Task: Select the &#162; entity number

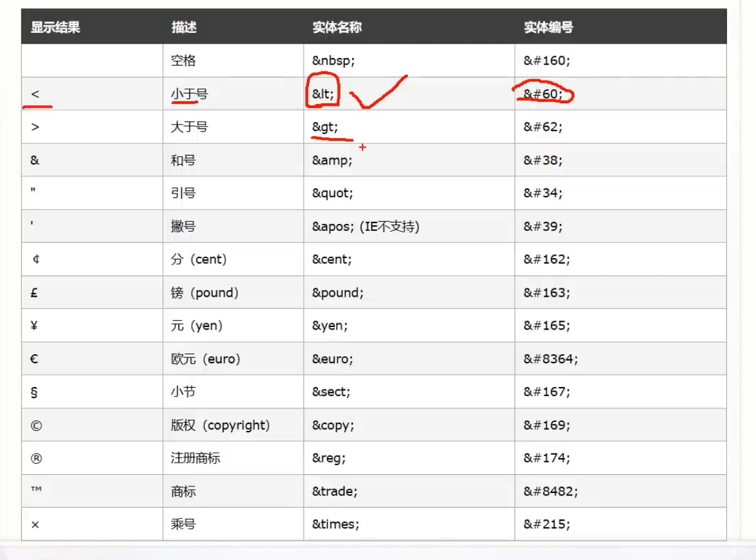Action: pyautogui.click(x=547, y=259)
